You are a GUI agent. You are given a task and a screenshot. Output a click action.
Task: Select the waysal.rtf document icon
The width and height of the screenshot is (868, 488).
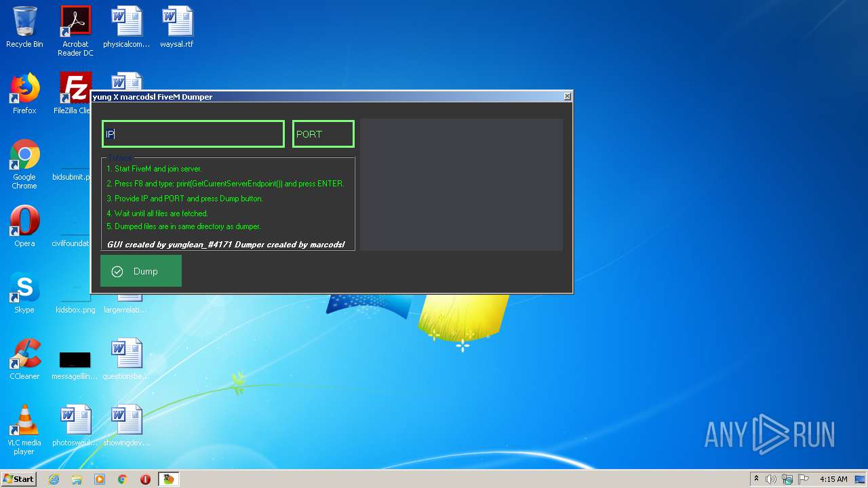pyautogui.click(x=177, y=28)
